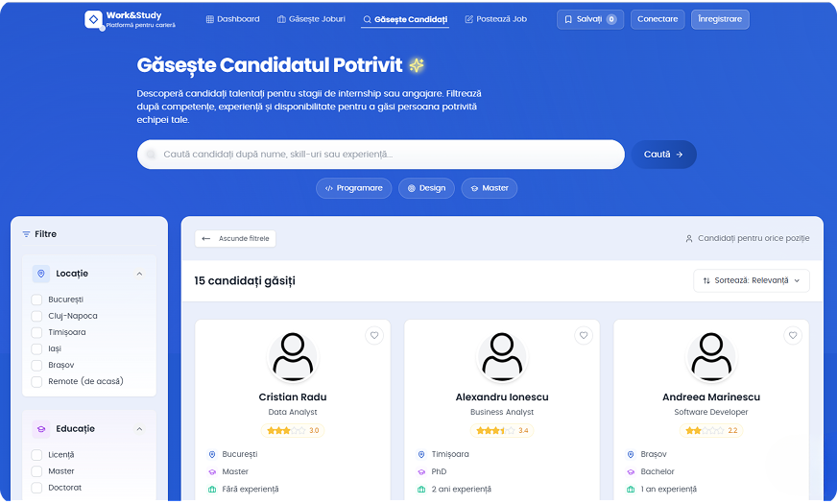Favorite Andreea Marinescu with heart icon
The width and height of the screenshot is (837, 504).
click(793, 336)
